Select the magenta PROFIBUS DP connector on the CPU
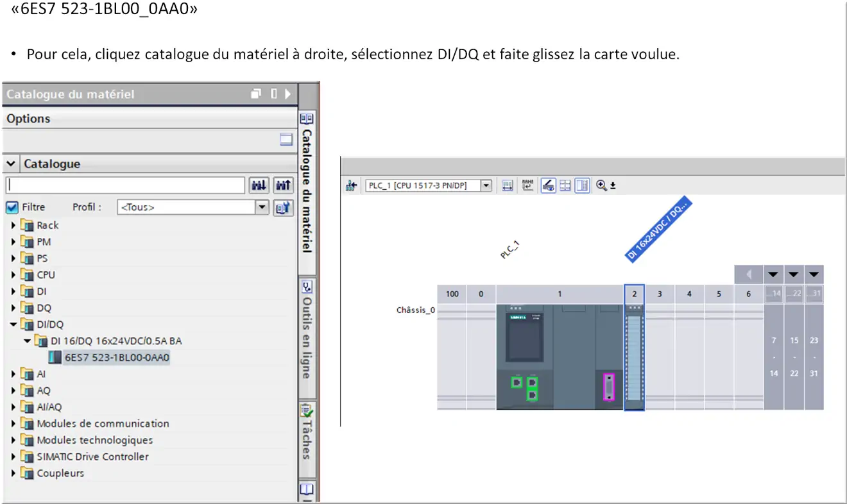 [609, 387]
